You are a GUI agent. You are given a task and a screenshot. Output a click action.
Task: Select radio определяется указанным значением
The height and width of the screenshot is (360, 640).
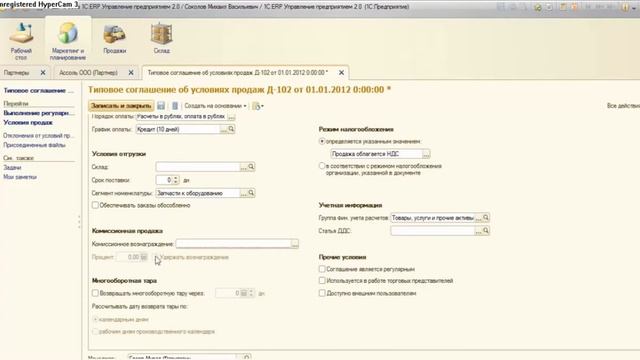tap(322, 141)
